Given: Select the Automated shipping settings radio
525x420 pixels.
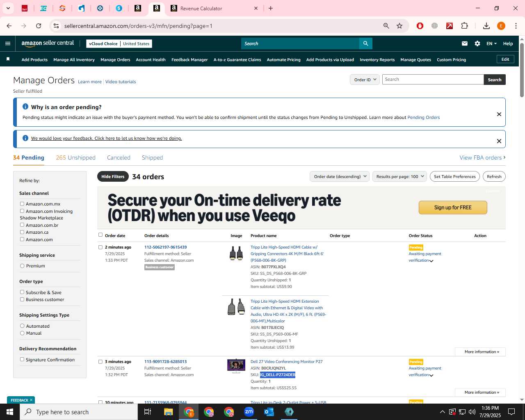Looking at the screenshot, I should [x=22, y=326].
